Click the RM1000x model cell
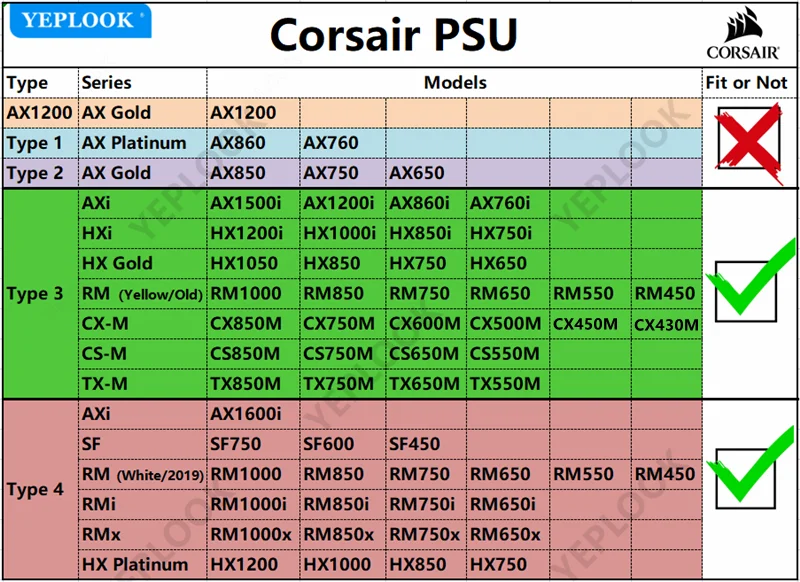The image size is (800, 582). coord(251,534)
